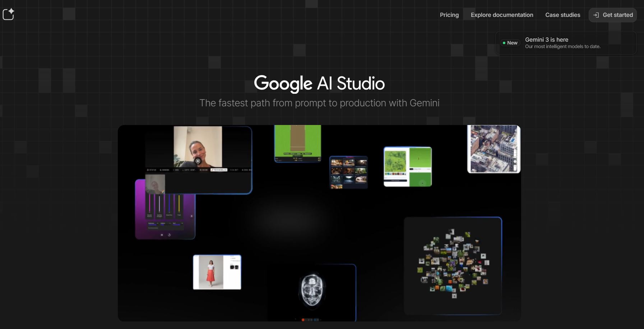Select the Psychedelic style filter chip
This screenshot has width=644, height=329.
(219, 170)
